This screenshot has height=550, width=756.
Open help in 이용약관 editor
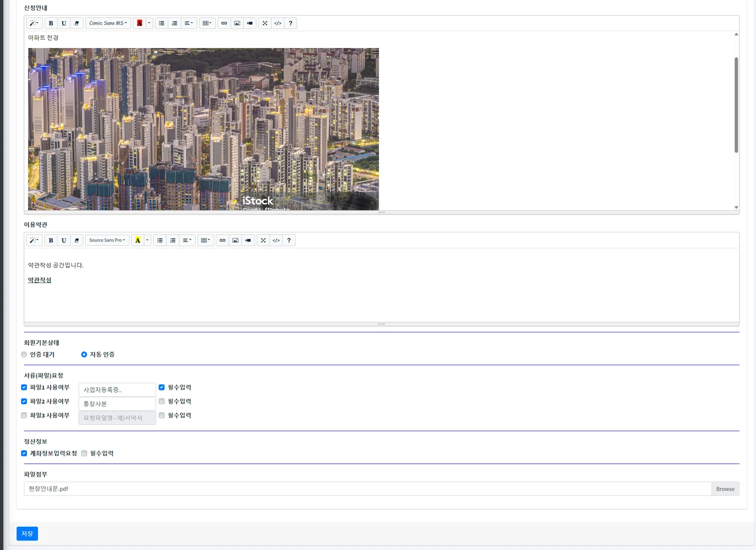point(289,240)
